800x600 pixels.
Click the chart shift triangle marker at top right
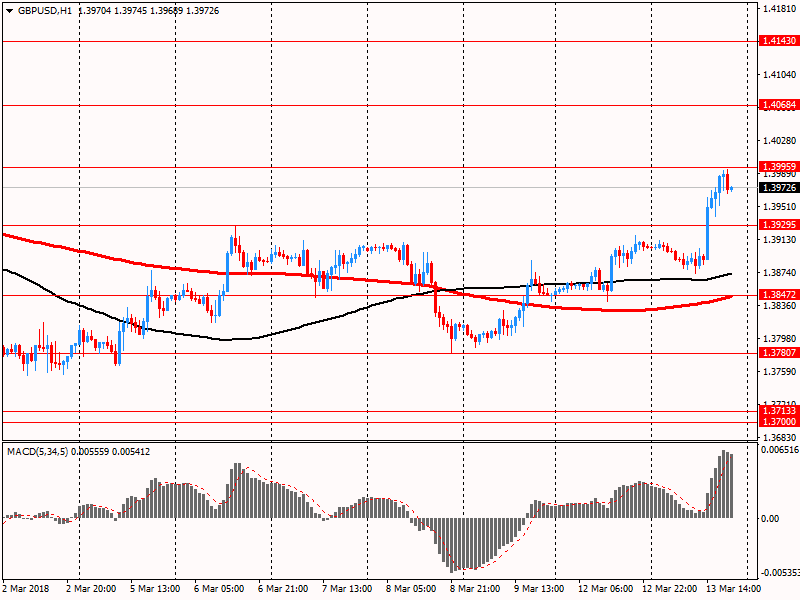pyautogui.click(x=739, y=5)
